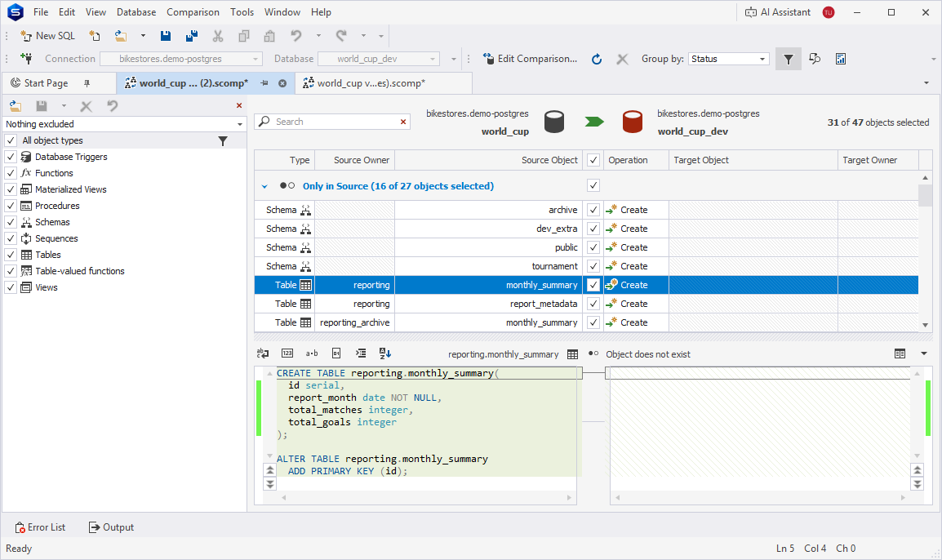The width and height of the screenshot is (942, 560).
Task: Clear the search with red X
Action: [x=403, y=122]
